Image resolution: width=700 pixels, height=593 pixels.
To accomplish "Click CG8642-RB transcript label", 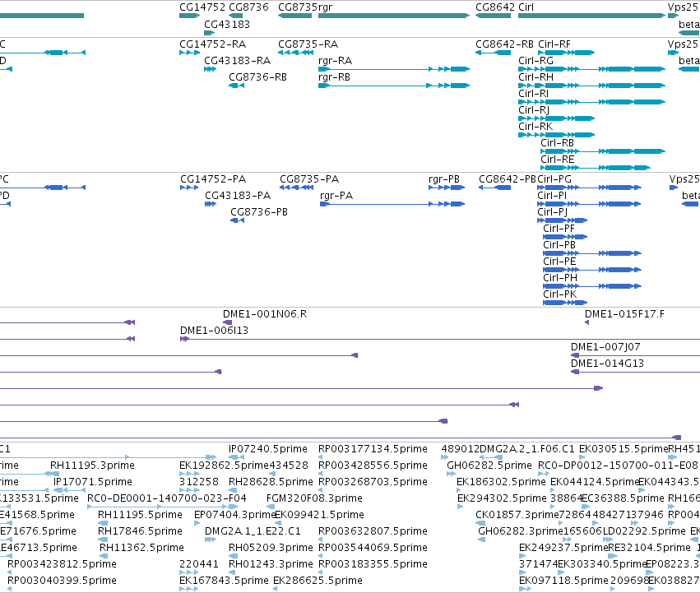I will (504, 44).
